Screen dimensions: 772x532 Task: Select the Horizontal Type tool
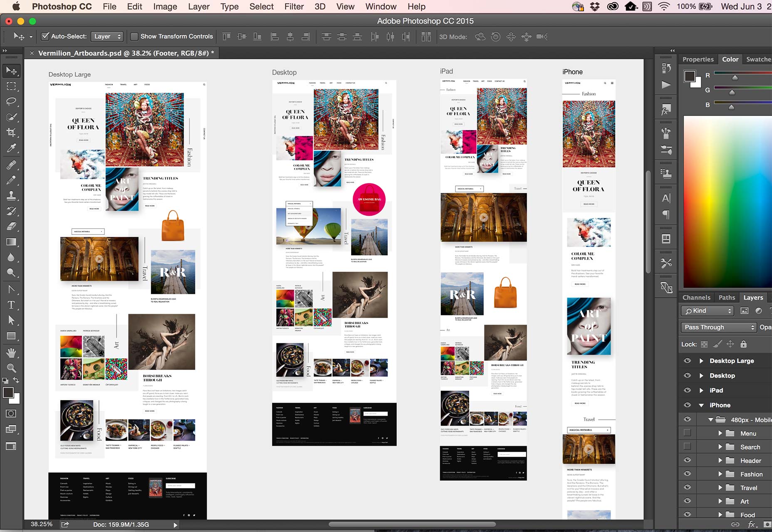point(11,305)
